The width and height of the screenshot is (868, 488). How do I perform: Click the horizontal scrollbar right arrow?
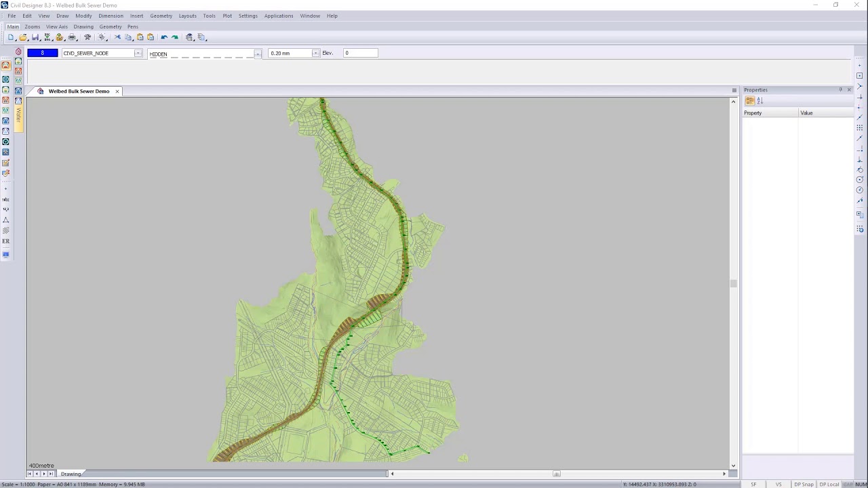click(x=724, y=474)
